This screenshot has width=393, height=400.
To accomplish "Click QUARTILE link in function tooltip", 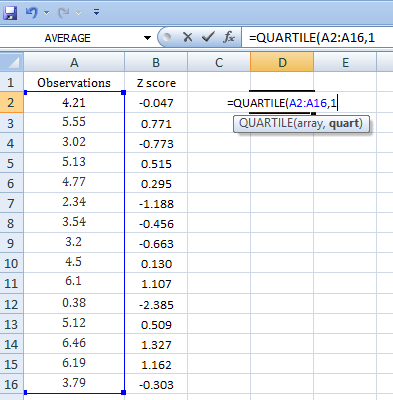I will click(266, 123).
